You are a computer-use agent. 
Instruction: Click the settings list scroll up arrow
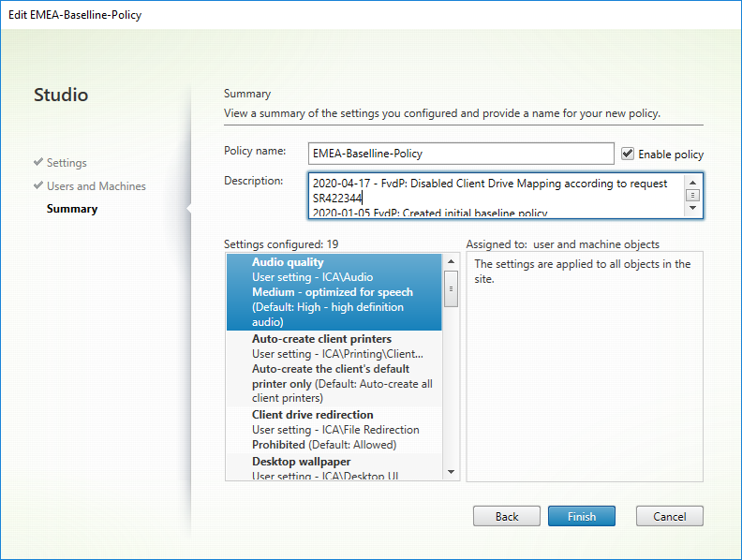click(x=451, y=261)
